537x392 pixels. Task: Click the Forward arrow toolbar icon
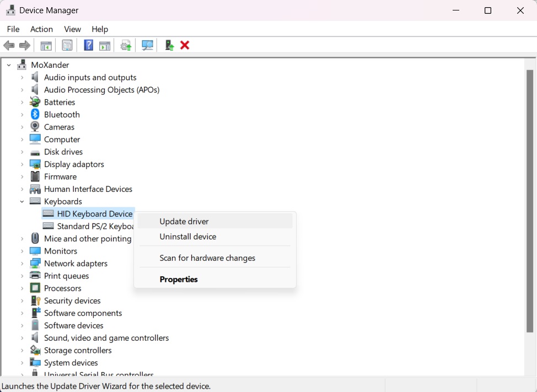(x=25, y=45)
